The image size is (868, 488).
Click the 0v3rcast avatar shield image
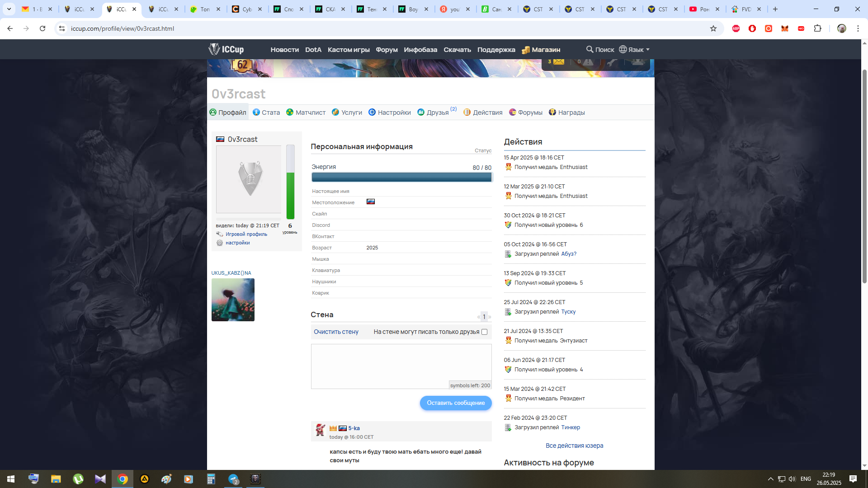coord(249,179)
